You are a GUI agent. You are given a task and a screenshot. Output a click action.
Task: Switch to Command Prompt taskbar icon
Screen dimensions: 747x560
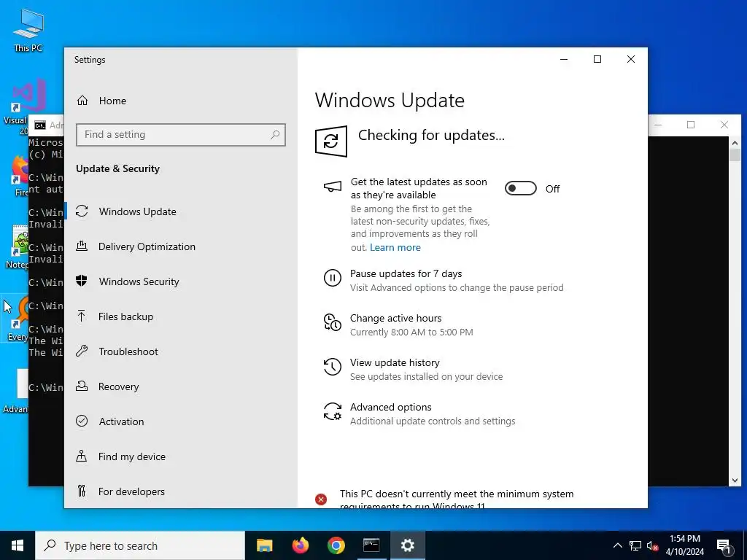(x=371, y=545)
